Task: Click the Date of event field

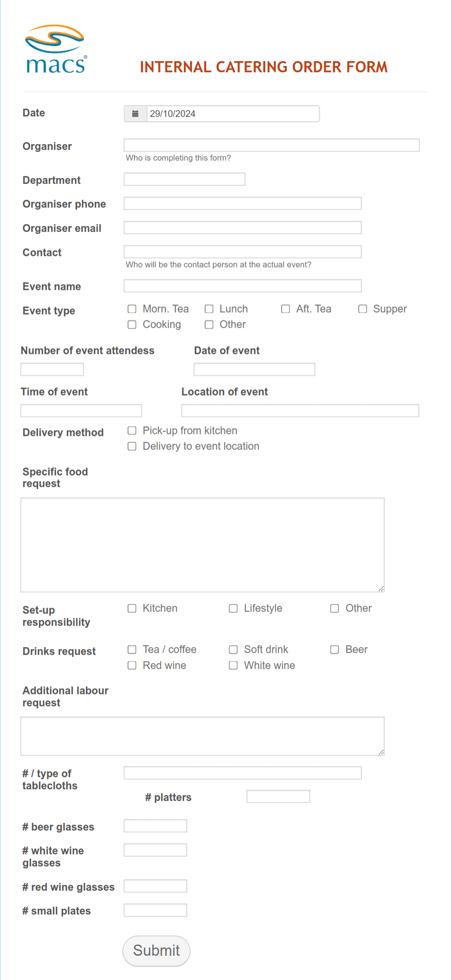Action: point(254,369)
